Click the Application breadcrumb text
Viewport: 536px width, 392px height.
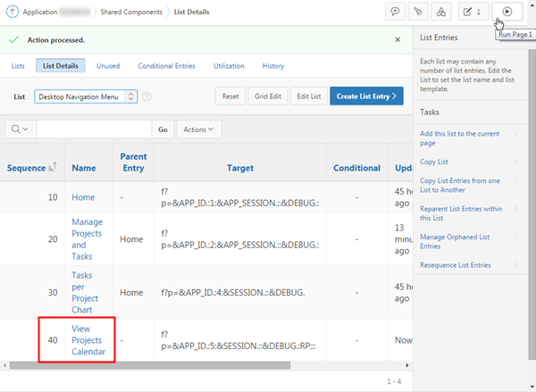tap(40, 12)
